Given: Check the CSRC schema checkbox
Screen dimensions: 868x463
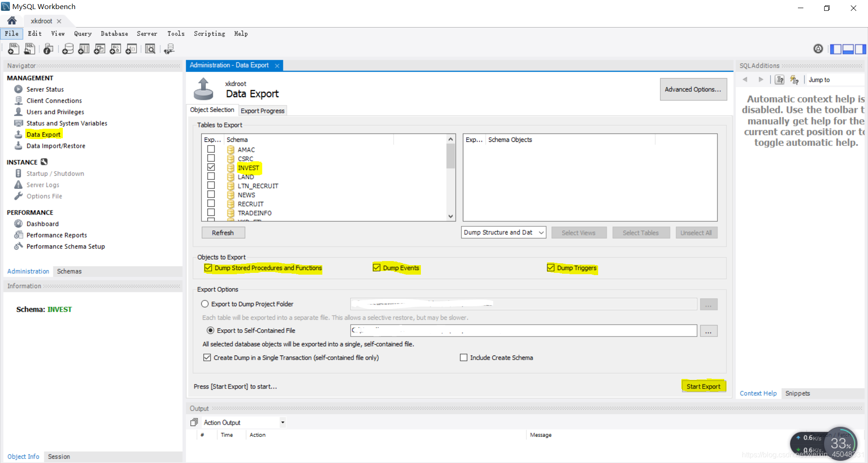Looking at the screenshot, I should [x=211, y=158].
